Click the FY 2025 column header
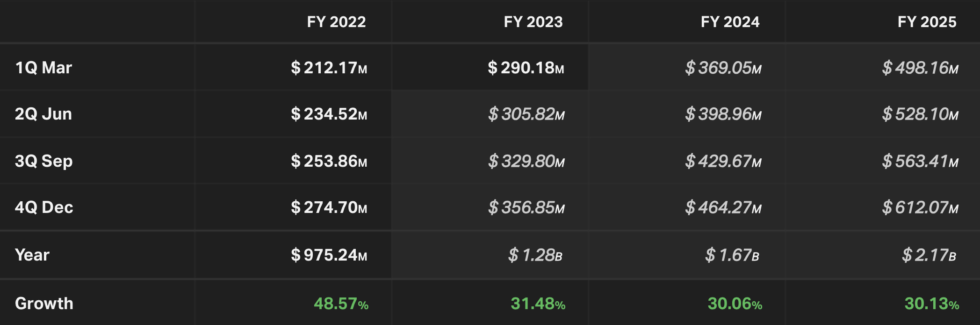Image resolution: width=980 pixels, height=325 pixels. pyautogui.click(x=927, y=22)
